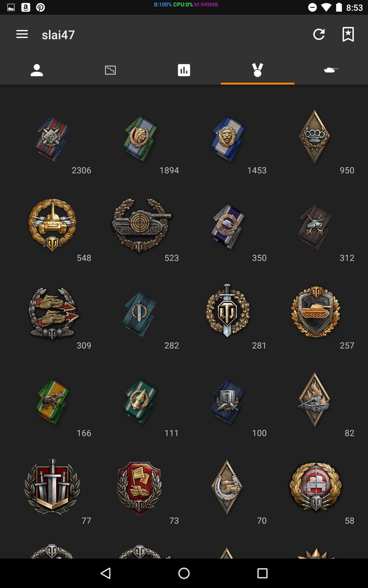Select the brass knuckles diamond badge 950

tap(315, 137)
